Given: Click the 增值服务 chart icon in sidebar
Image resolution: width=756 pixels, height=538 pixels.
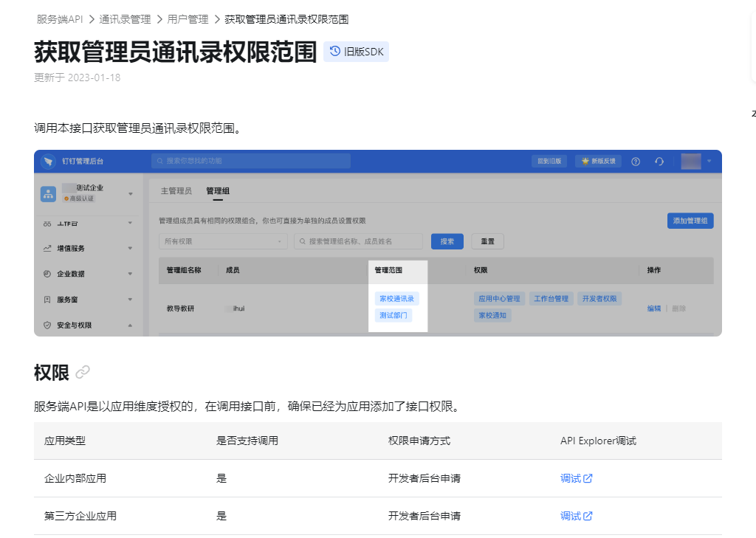Looking at the screenshot, I should [47, 248].
